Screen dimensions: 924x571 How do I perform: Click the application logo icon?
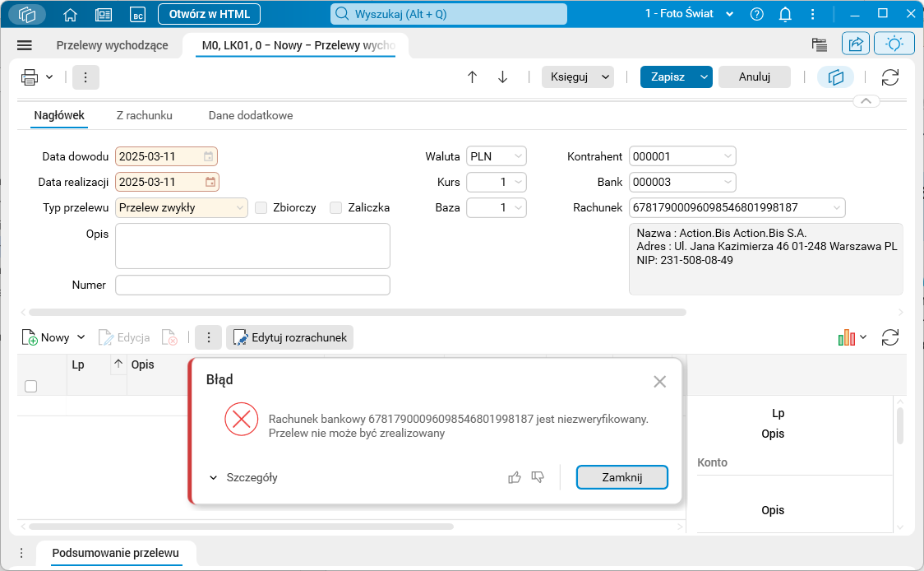tap(27, 14)
